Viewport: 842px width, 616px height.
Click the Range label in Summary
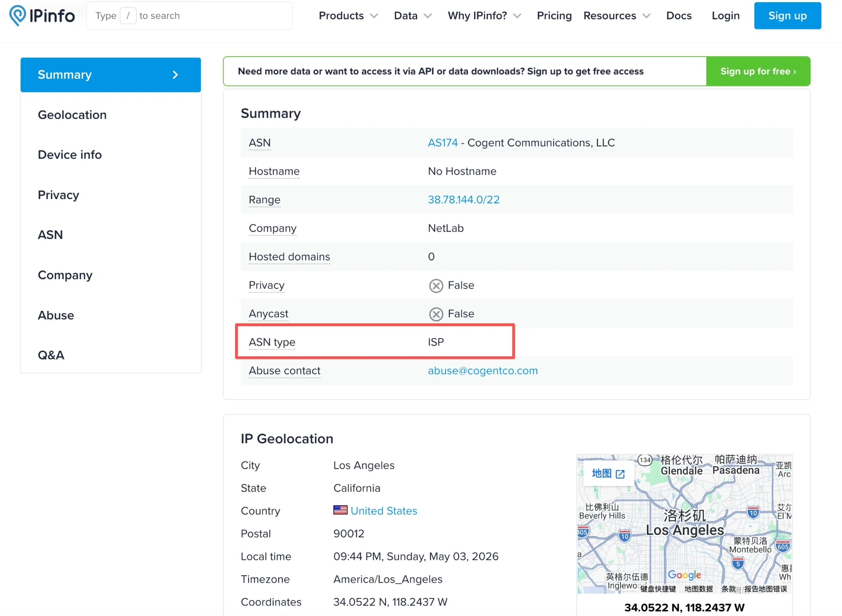click(264, 200)
